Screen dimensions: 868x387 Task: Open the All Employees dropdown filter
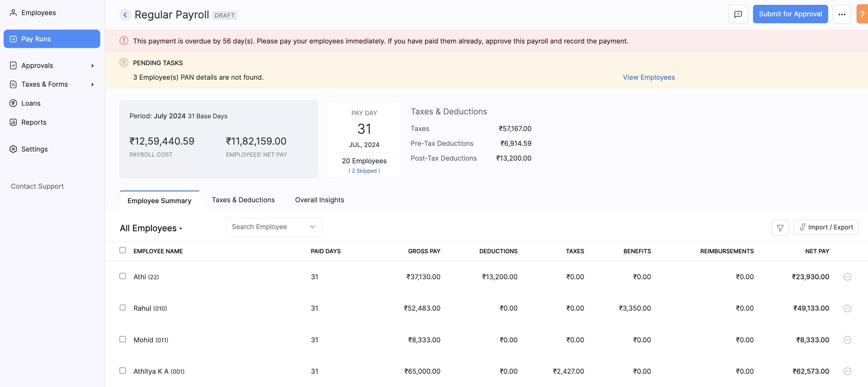(x=151, y=228)
